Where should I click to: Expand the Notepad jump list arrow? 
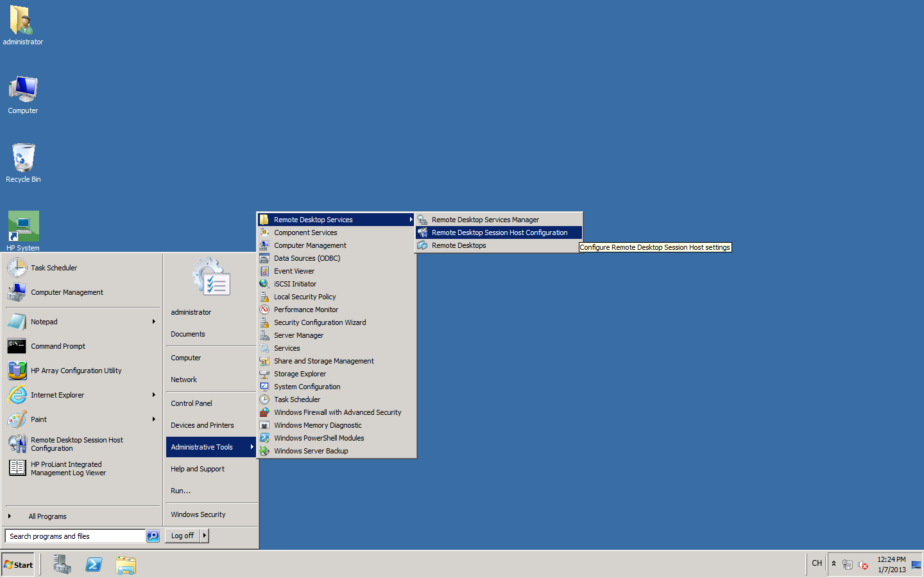tap(154, 322)
